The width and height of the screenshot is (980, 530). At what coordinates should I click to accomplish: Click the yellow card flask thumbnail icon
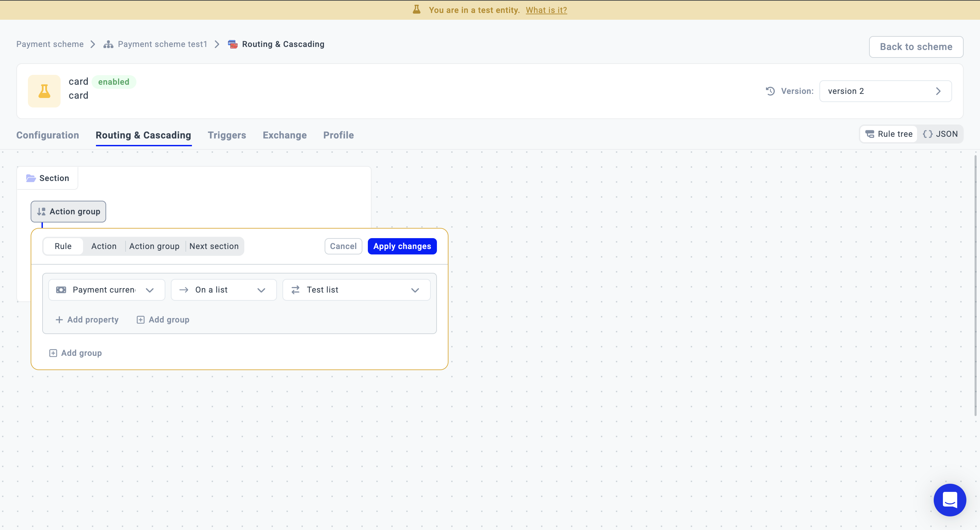(x=44, y=91)
